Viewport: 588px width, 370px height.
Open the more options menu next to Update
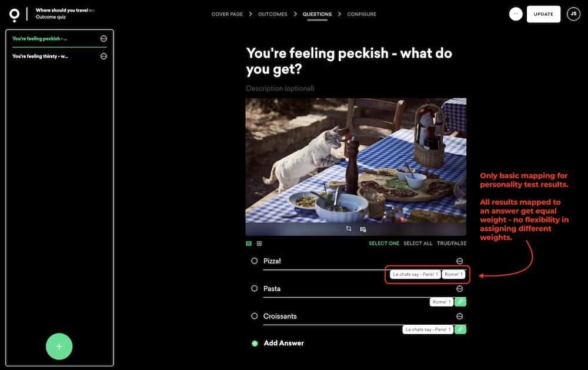click(x=516, y=14)
